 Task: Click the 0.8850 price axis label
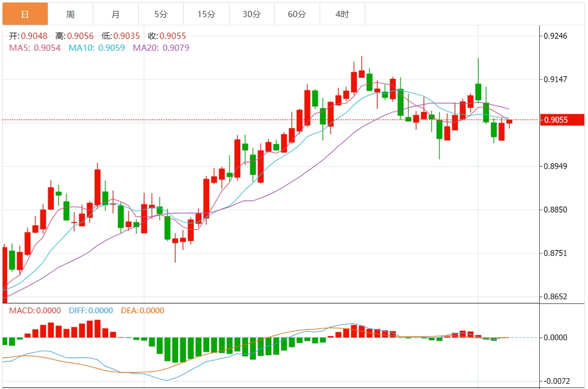pyautogui.click(x=555, y=210)
